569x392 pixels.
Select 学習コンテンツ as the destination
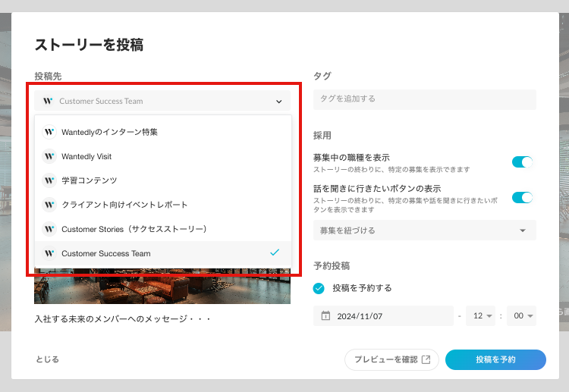(x=163, y=180)
